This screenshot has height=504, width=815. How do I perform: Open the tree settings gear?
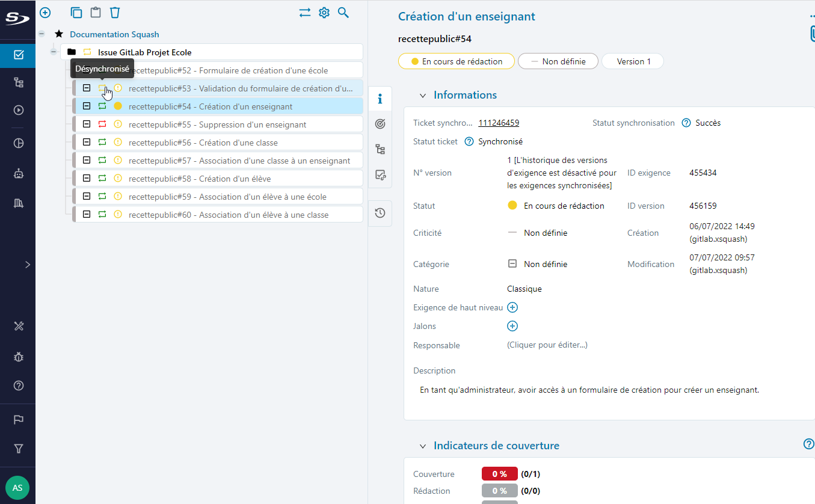pos(324,12)
